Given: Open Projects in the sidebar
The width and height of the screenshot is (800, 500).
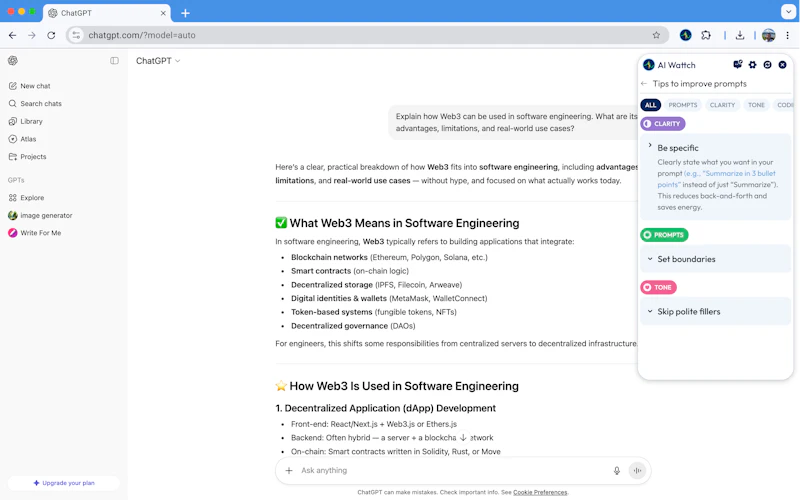Looking at the screenshot, I should [28, 157].
